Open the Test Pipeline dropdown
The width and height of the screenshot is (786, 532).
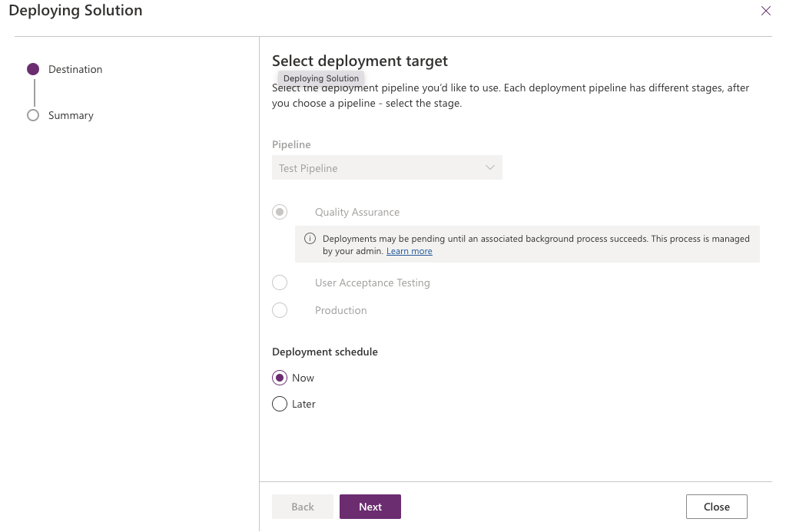coord(387,168)
